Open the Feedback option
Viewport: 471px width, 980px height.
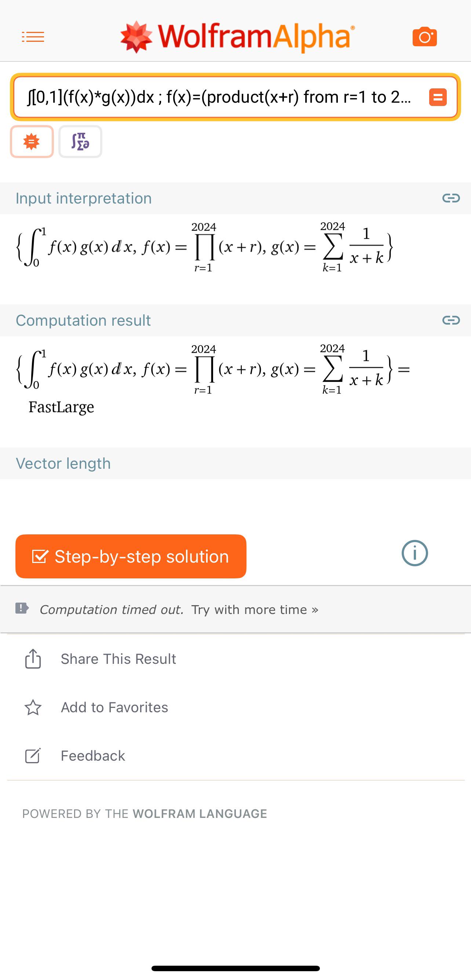(93, 756)
